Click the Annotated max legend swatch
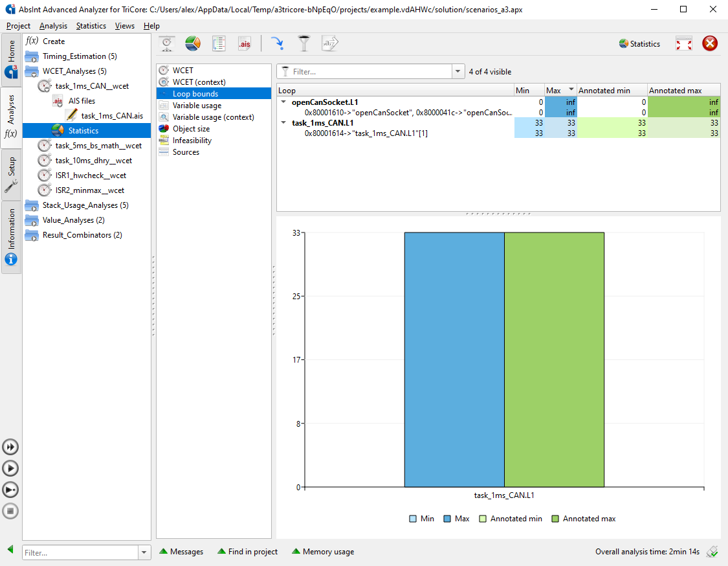 click(555, 519)
